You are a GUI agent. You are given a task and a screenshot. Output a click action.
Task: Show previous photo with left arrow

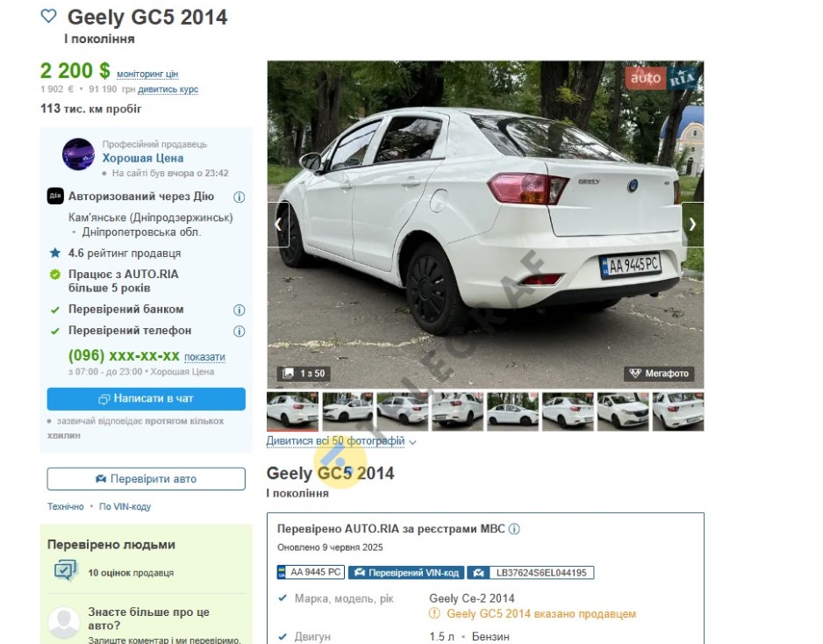pyautogui.click(x=278, y=224)
